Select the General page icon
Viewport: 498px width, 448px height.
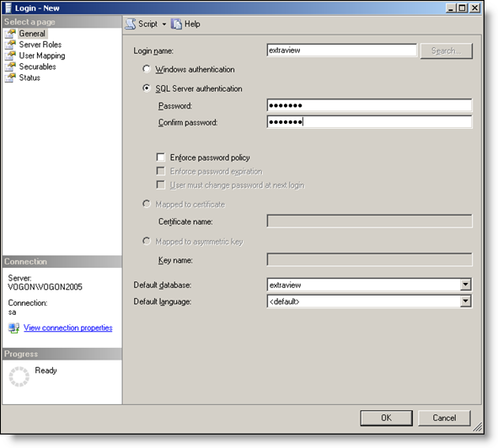(10, 34)
